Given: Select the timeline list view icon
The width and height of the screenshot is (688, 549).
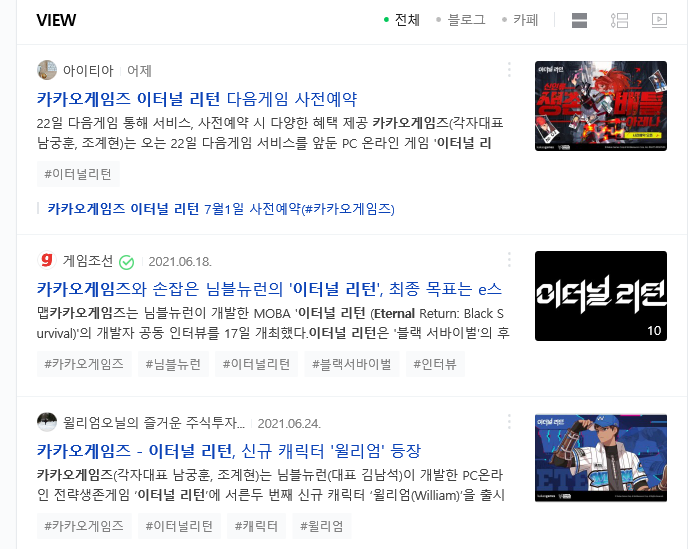Looking at the screenshot, I should tap(619, 20).
